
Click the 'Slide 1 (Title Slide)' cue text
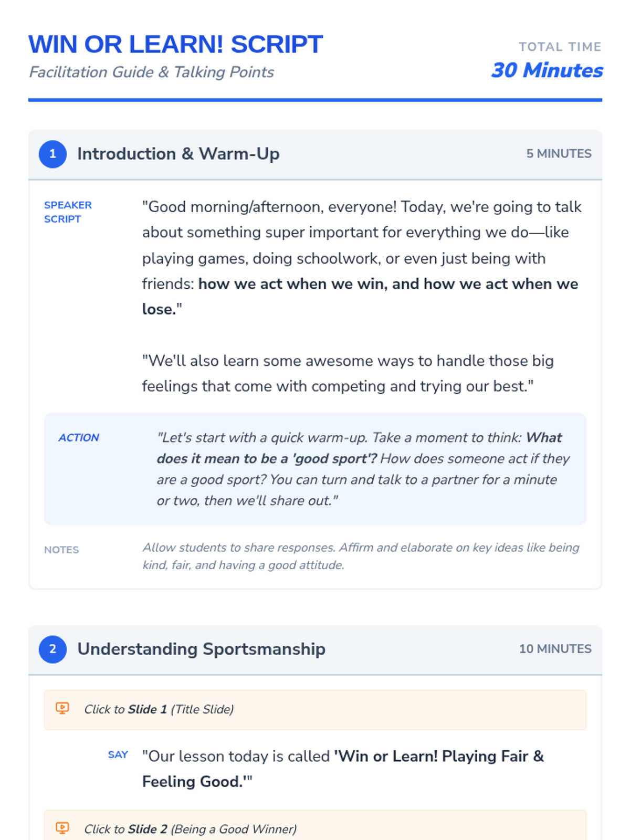[x=159, y=709]
